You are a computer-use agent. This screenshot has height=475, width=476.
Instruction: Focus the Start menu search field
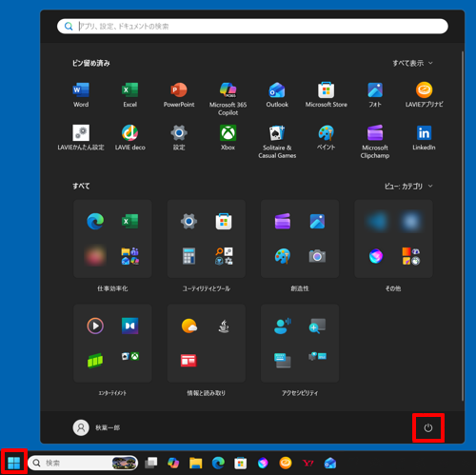[x=252, y=26]
